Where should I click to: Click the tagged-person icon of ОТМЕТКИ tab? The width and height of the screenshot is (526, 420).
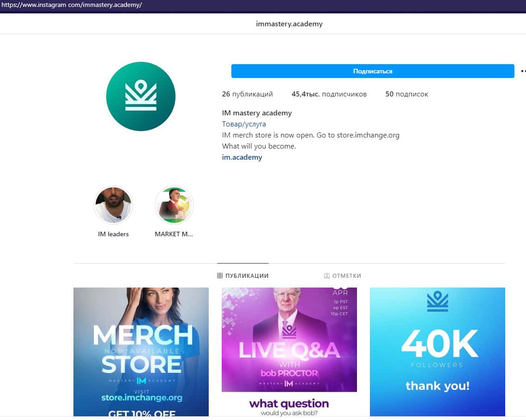tap(327, 276)
